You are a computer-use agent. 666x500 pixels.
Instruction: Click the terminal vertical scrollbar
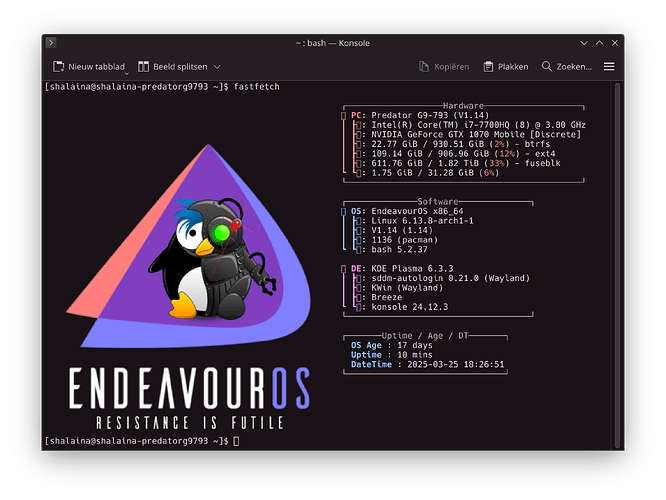click(617, 265)
